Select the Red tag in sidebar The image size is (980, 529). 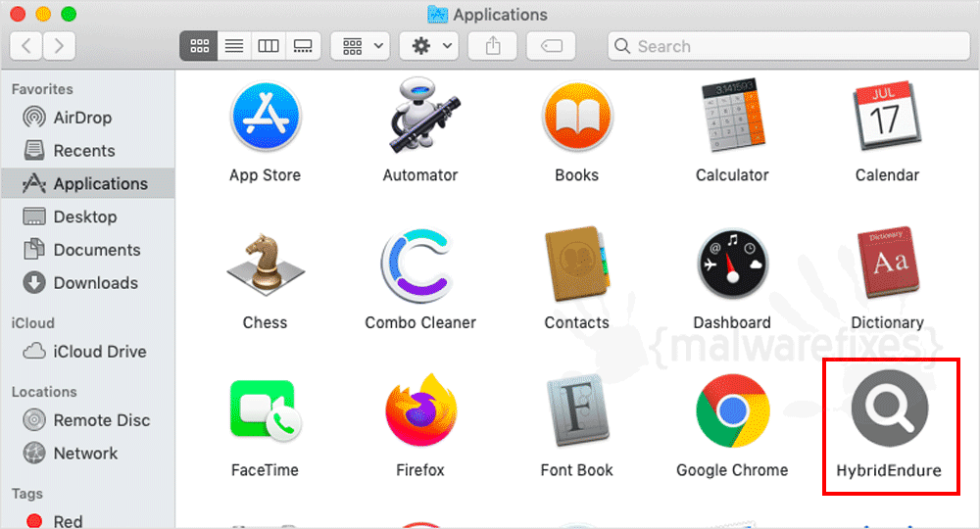click(x=87, y=521)
